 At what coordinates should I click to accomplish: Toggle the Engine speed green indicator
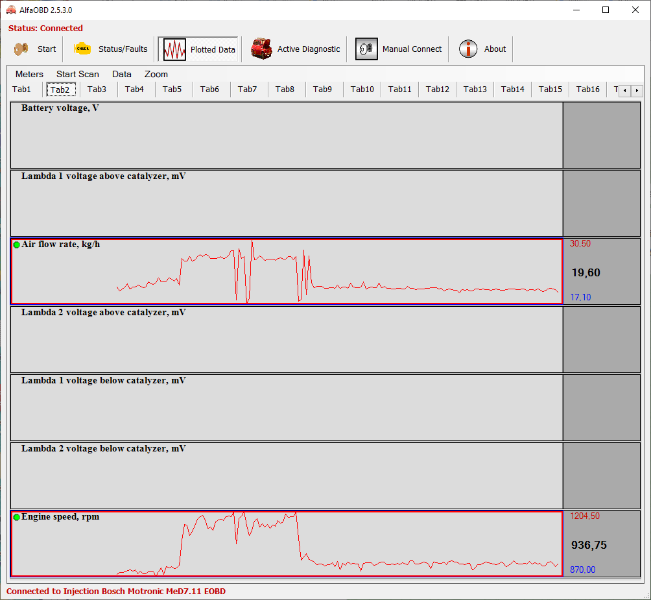click(17, 517)
